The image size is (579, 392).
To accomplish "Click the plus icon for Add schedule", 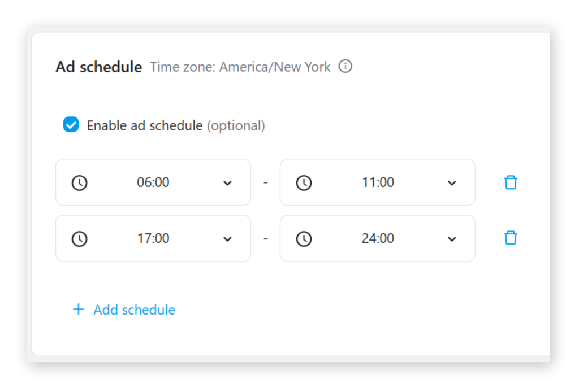I will (79, 310).
